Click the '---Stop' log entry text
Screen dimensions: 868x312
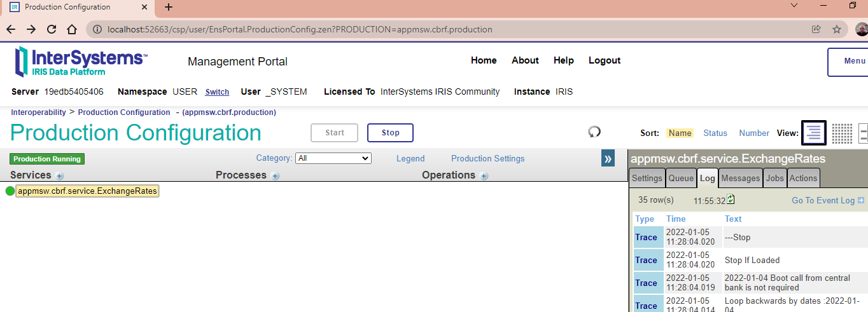tap(738, 237)
